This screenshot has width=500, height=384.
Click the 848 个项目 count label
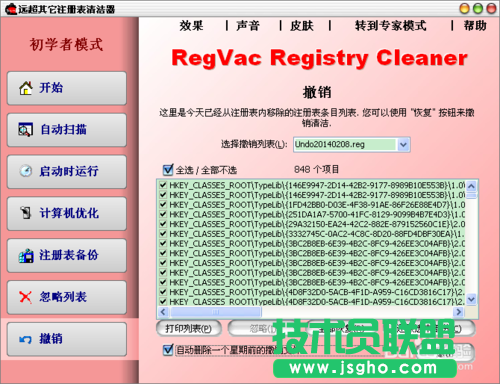316,169
